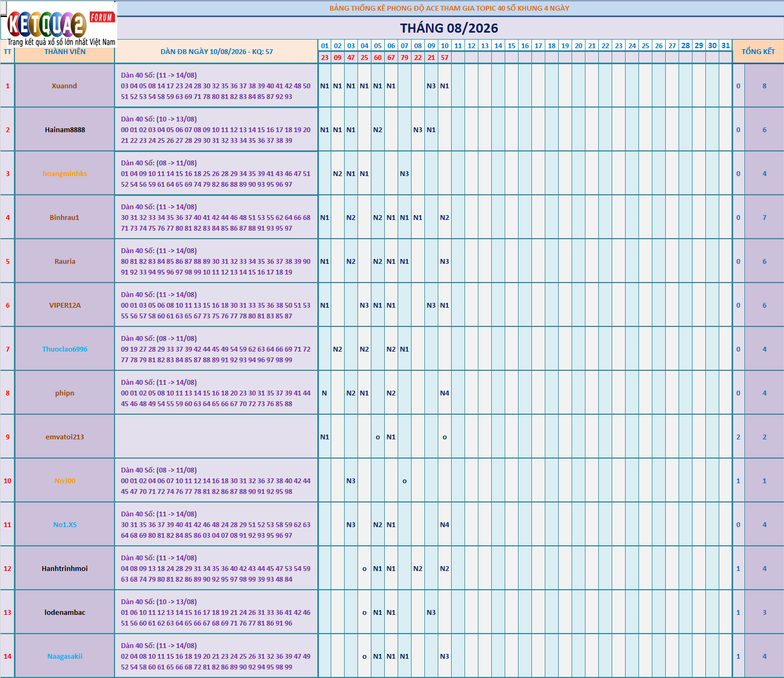Click 'Dàn 40 Số: (11 -> 14/08)' in Xuannd row
Screen dimensions: 784x678
click(159, 75)
